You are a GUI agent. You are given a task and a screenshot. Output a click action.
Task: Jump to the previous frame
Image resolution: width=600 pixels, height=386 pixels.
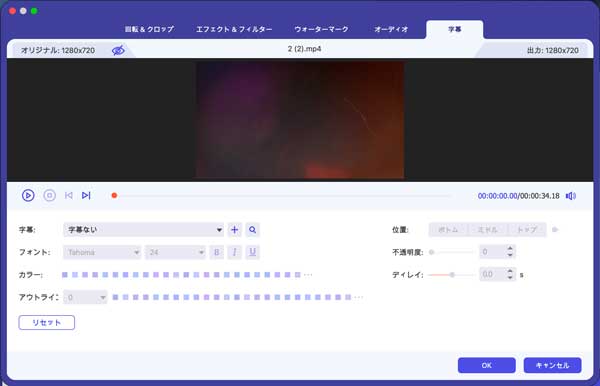pyautogui.click(x=68, y=195)
